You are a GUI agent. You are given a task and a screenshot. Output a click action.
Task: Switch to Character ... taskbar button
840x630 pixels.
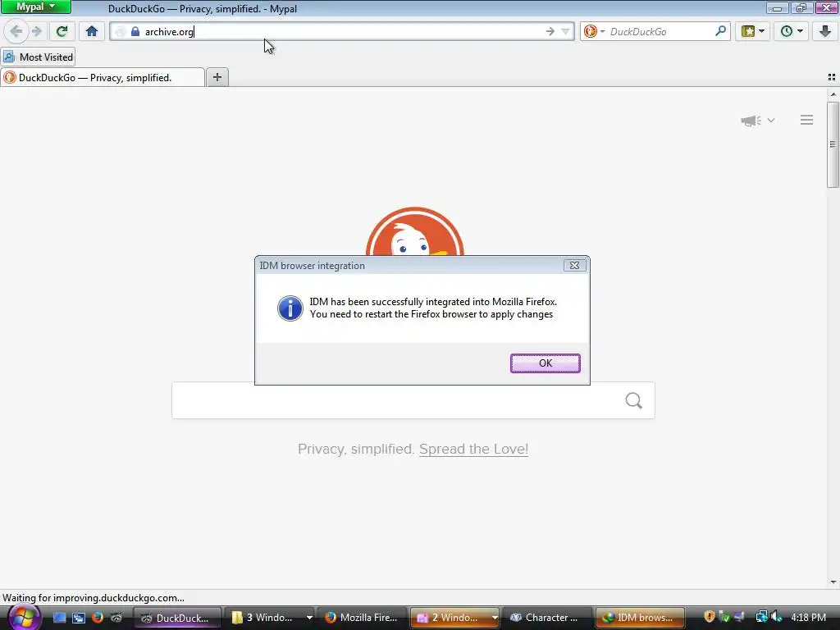pyautogui.click(x=547, y=618)
